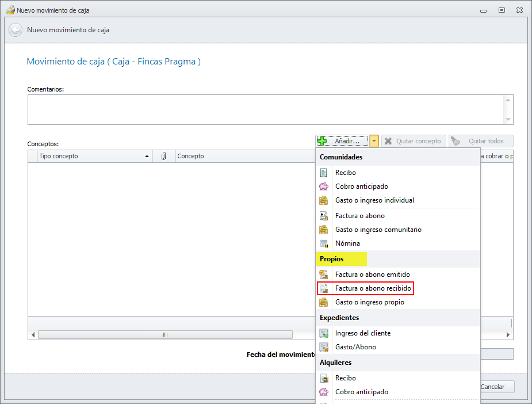
Task: Click the back arrow icon in header
Action: (16, 30)
